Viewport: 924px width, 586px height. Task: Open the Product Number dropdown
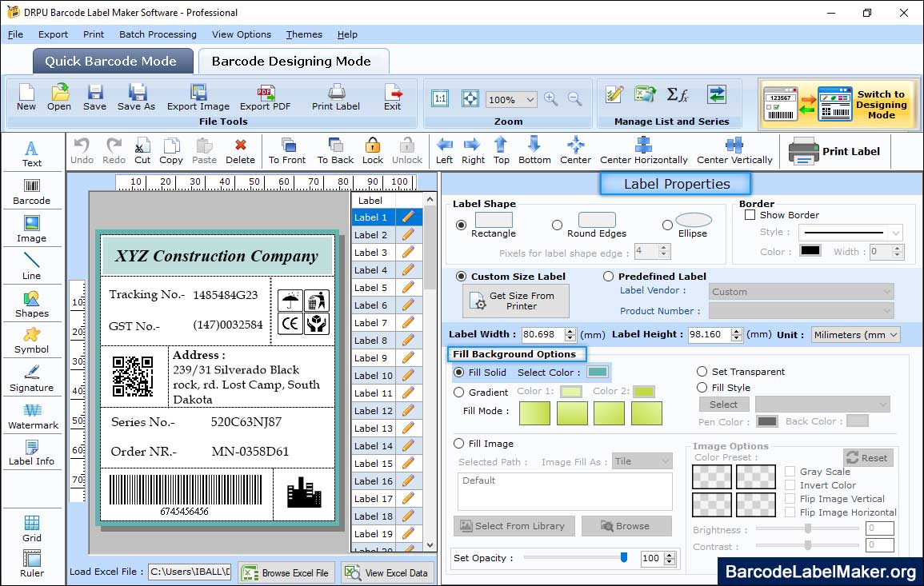pyautogui.click(x=801, y=310)
